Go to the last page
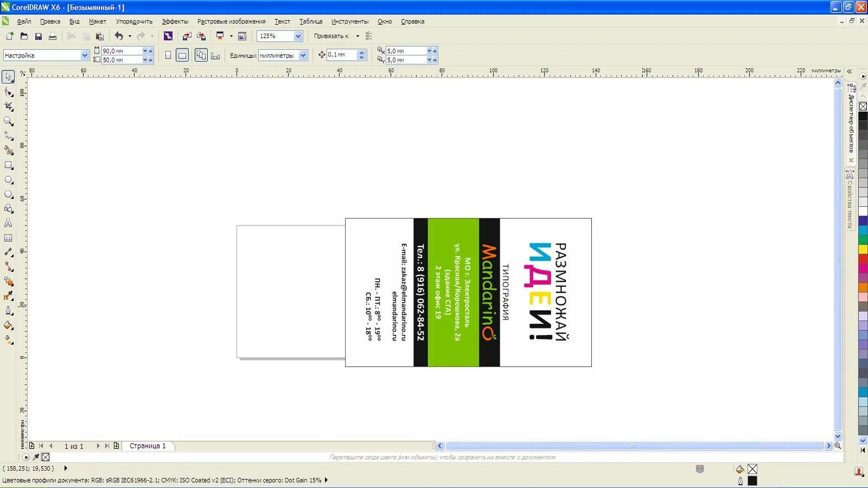Image resolution: width=868 pixels, height=488 pixels. click(107, 446)
